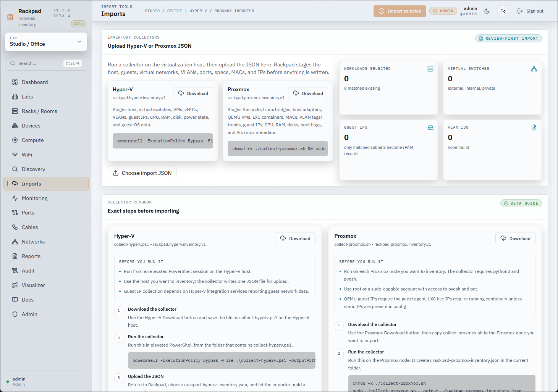Click 'Download the collector' step under Hyper-V
Image resolution: width=558 pixels, height=392 pixels.
tap(152, 309)
